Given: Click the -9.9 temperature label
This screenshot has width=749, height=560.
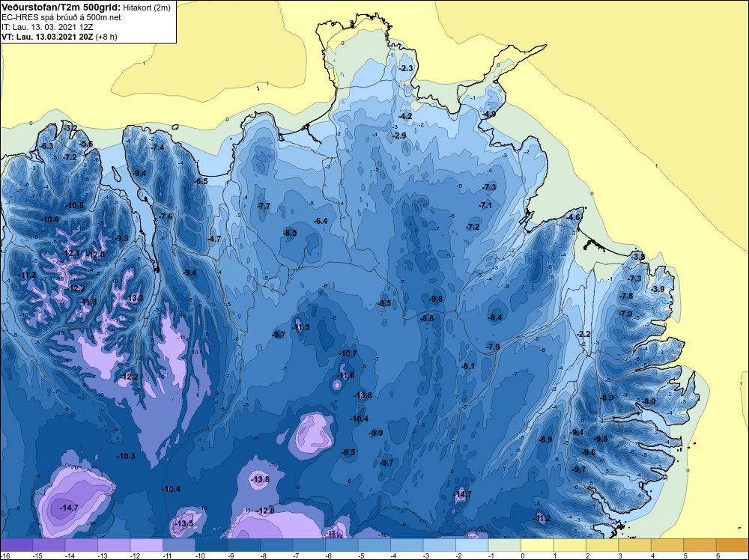Looking at the screenshot, I should click(x=376, y=433).
